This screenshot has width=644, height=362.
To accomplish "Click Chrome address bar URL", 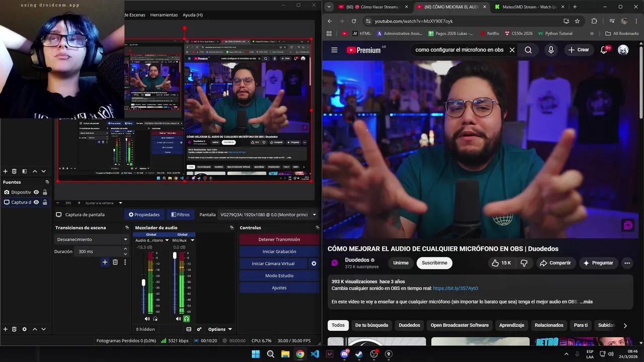I will (x=414, y=21).
